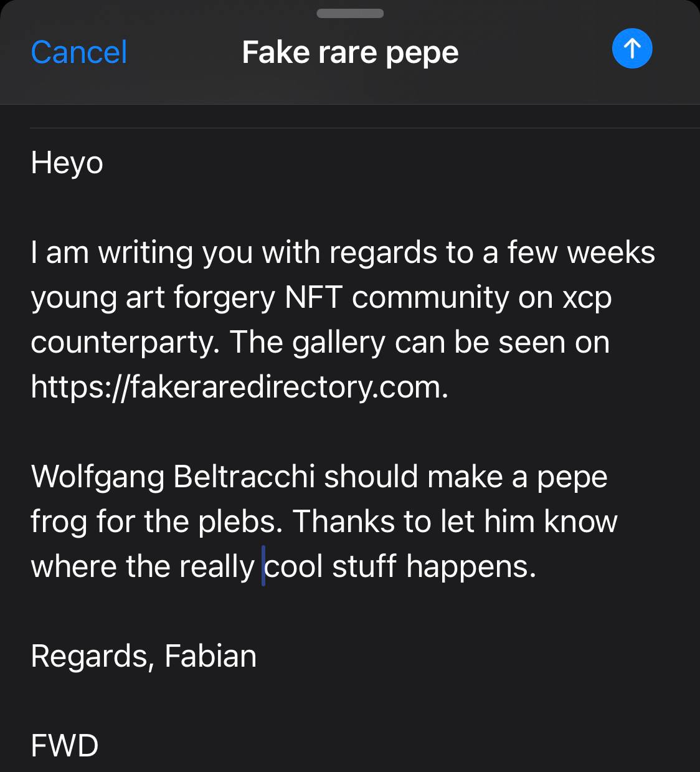700x772 pixels.
Task: Send the email with the blue arrow
Action: (x=632, y=49)
